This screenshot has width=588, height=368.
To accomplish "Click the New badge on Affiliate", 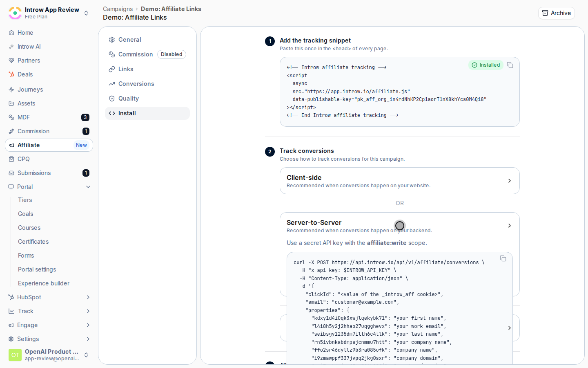I will point(81,145).
